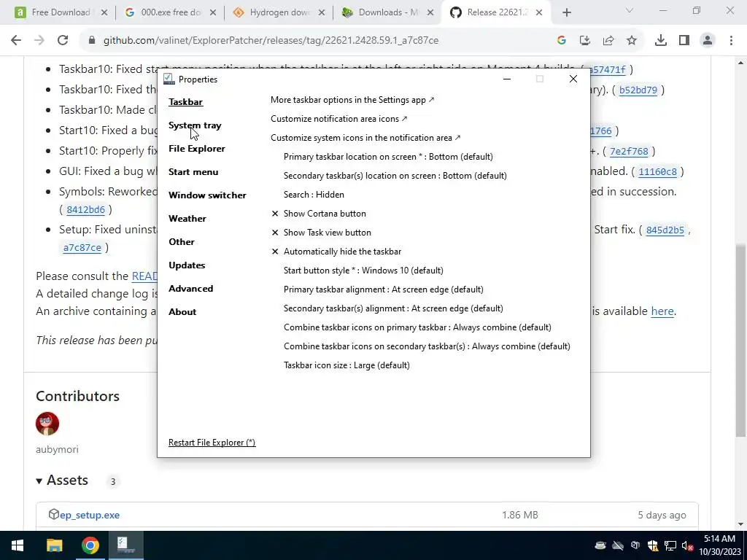This screenshot has height=560, width=747.
Task: Click Restart File Explorer link
Action: (212, 443)
